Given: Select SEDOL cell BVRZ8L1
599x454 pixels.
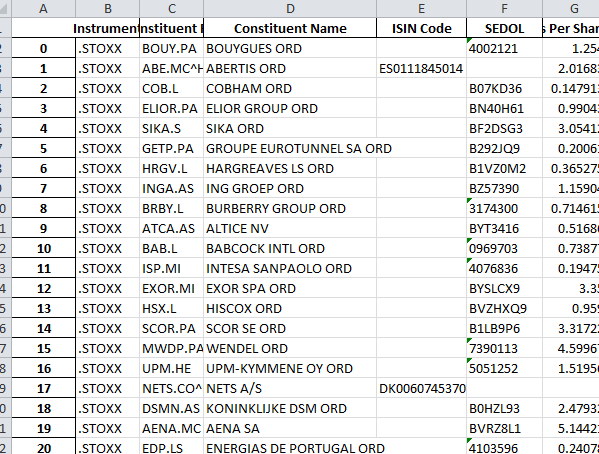Looking at the screenshot, I should coord(504,428).
